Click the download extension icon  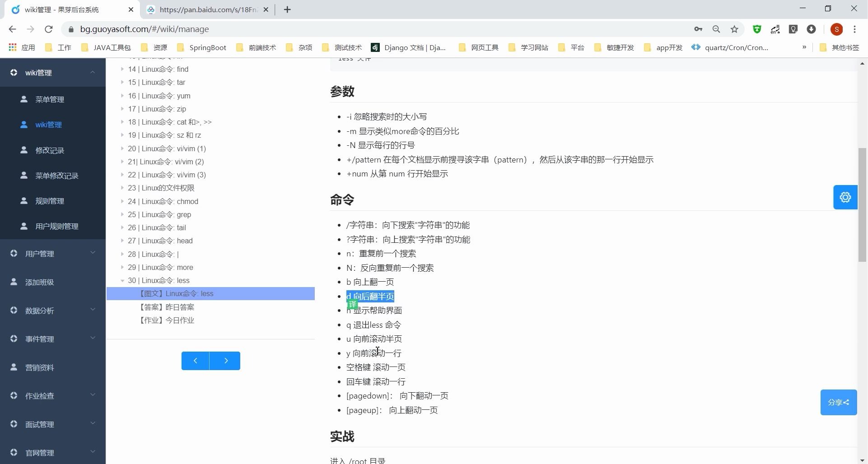point(812,29)
